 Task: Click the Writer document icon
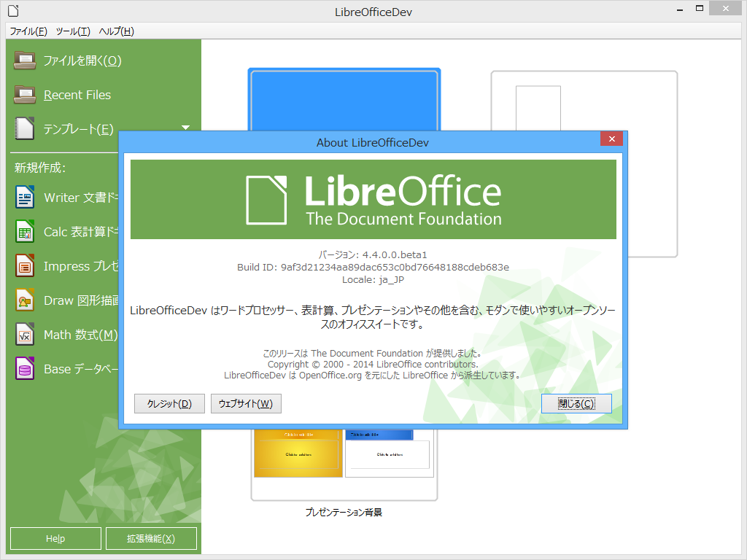pos(25,197)
